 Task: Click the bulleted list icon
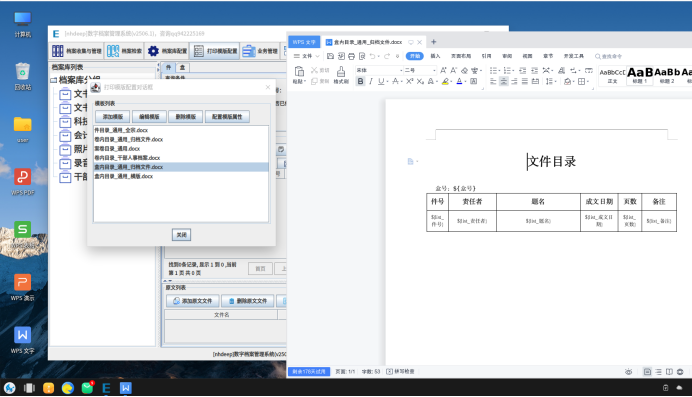click(x=493, y=70)
